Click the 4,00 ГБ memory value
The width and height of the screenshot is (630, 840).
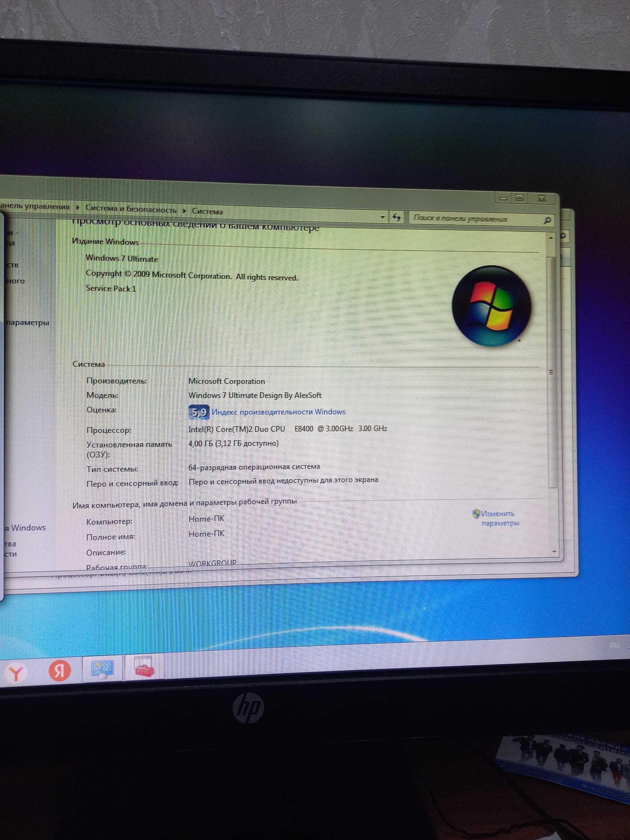233,444
